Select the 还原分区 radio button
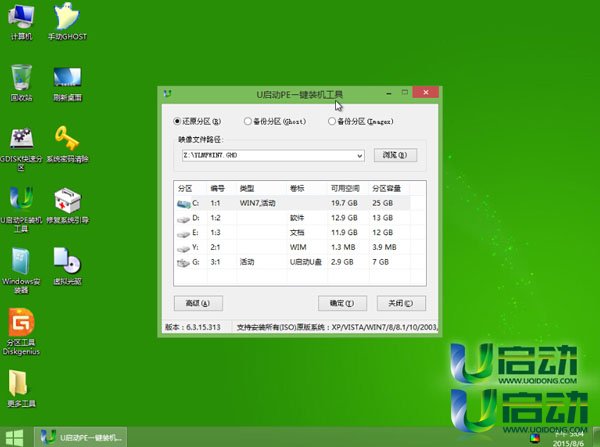Screen dimensions: 600x447 click(x=177, y=121)
